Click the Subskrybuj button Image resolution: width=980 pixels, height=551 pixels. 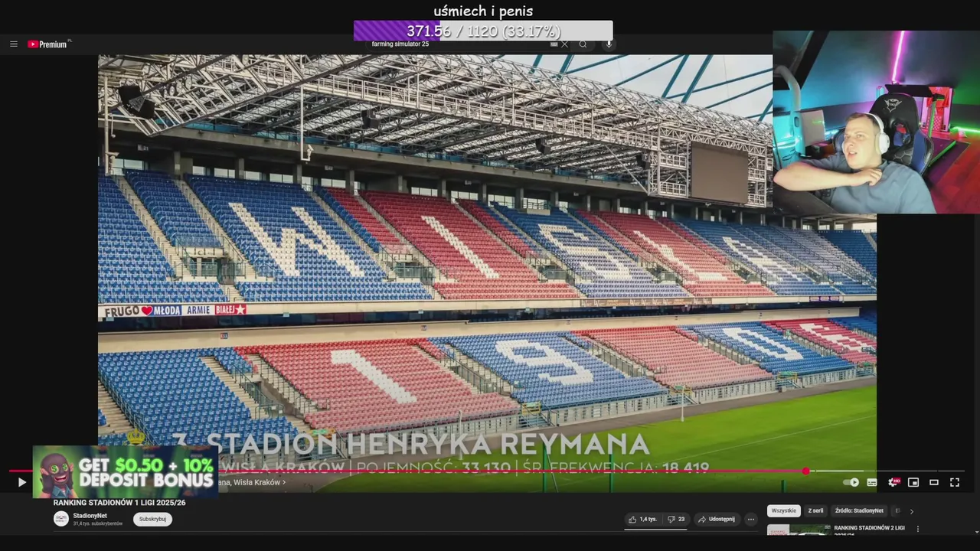click(152, 519)
